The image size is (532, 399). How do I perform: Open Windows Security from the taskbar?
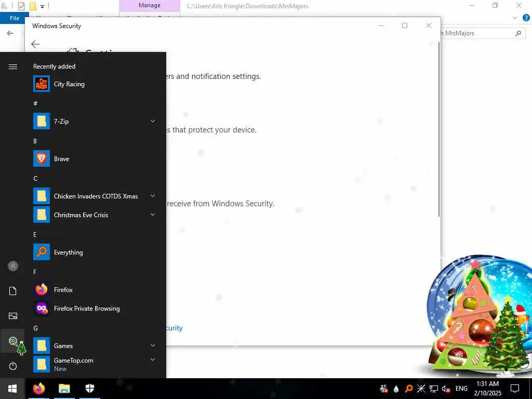coord(89,389)
